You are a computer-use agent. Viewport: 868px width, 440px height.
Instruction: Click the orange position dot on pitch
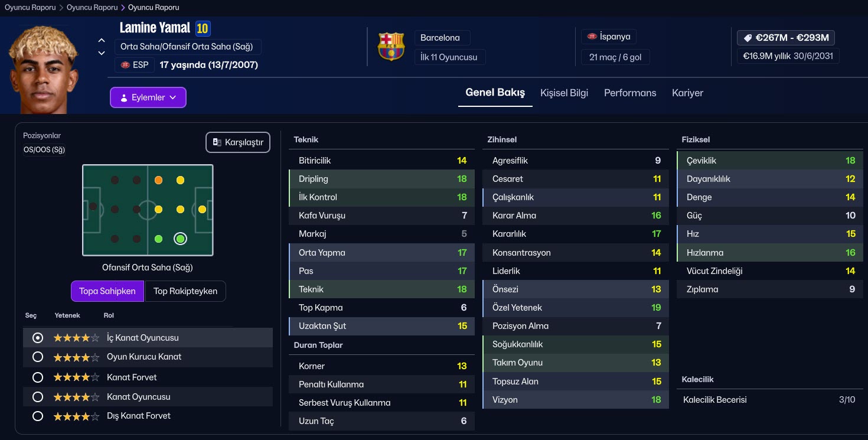click(x=158, y=180)
